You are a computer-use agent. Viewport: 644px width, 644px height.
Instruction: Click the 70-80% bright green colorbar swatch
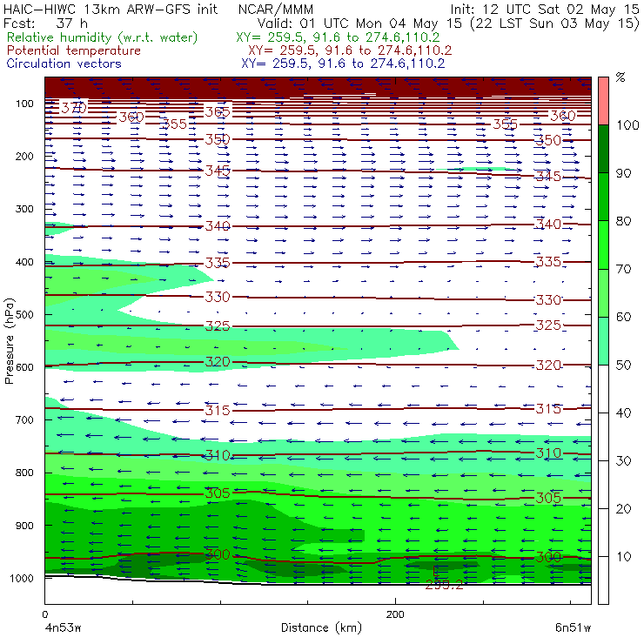tap(603, 245)
